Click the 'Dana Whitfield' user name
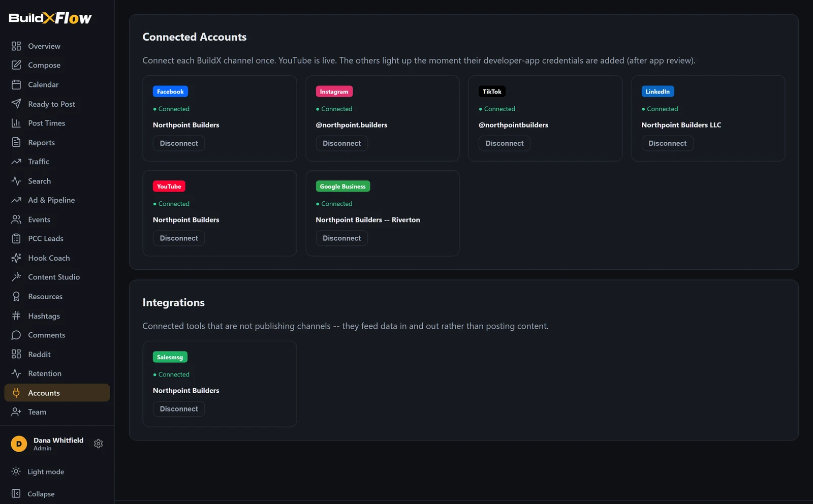The image size is (813, 504). 58,440
